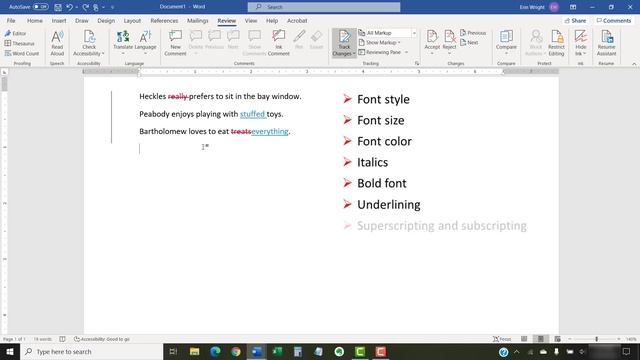Switch to Web Layout view
Viewport: 640px width, 360px height.
[557, 339]
